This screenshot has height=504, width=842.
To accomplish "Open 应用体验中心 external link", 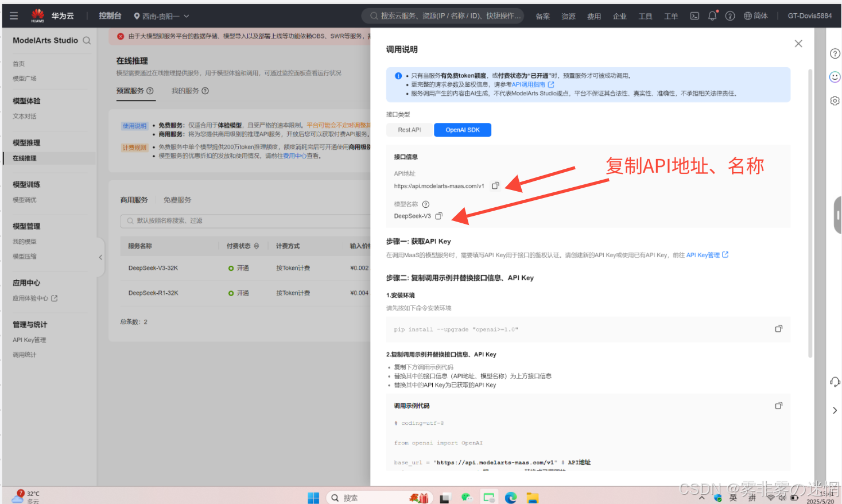I will coord(35,298).
